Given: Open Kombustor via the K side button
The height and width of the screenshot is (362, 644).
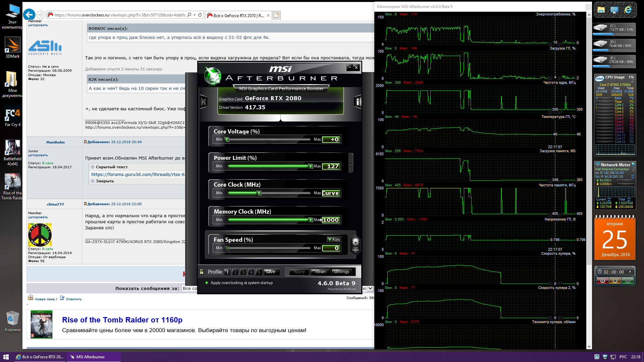Looking at the screenshot, I should point(204,102).
